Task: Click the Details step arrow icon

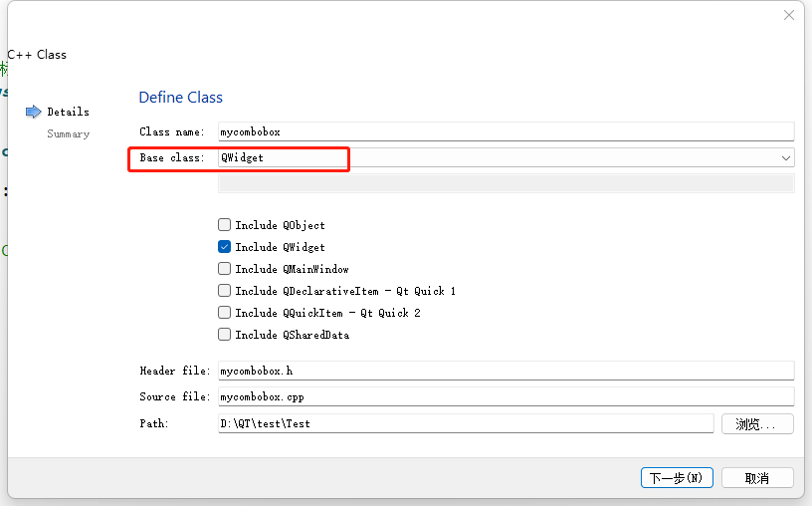Action: click(x=34, y=112)
